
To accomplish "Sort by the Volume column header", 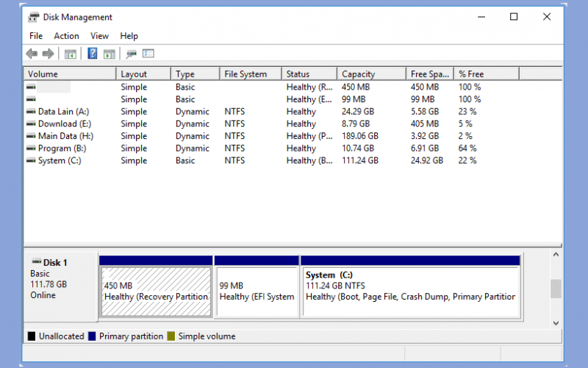I will (x=70, y=74).
